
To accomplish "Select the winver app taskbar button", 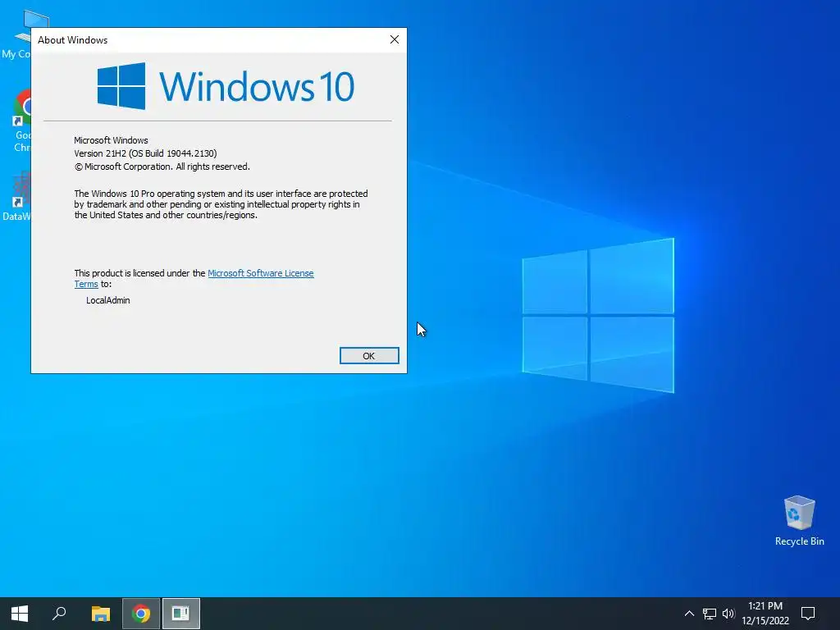I will [181, 614].
